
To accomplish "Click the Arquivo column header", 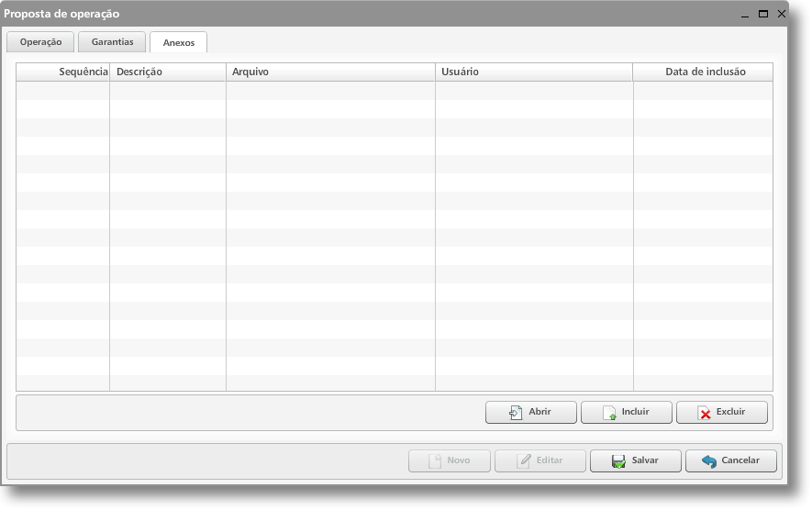I will (x=330, y=72).
